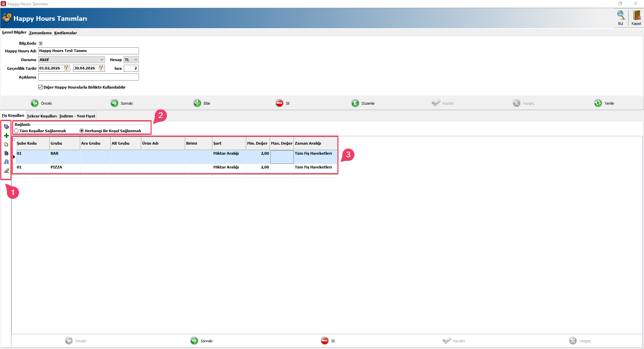Open calendar picker for start date 01.02.2026
Image resolution: width=644 pixels, height=349 pixels.
[x=66, y=68]
